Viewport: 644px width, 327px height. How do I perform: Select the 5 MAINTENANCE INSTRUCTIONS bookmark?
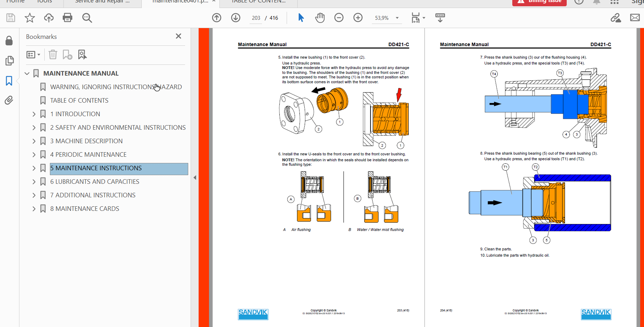point(119,169)
